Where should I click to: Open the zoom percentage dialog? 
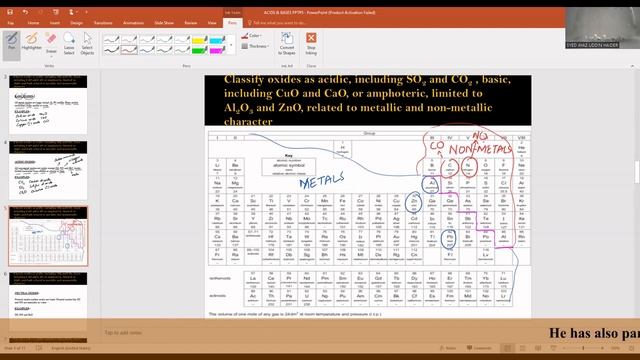[615, 348]
